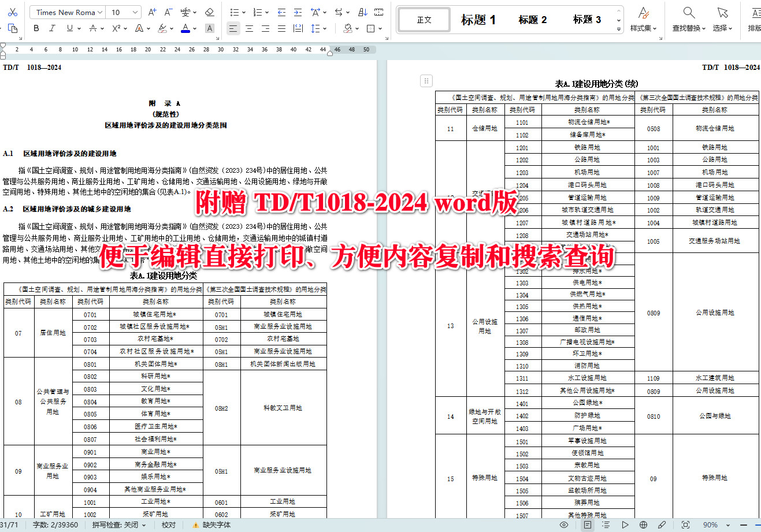Viewport: 761px width, 532px height.
Task: Click the Clear formatting eraser icon
Action: (209, 12)
